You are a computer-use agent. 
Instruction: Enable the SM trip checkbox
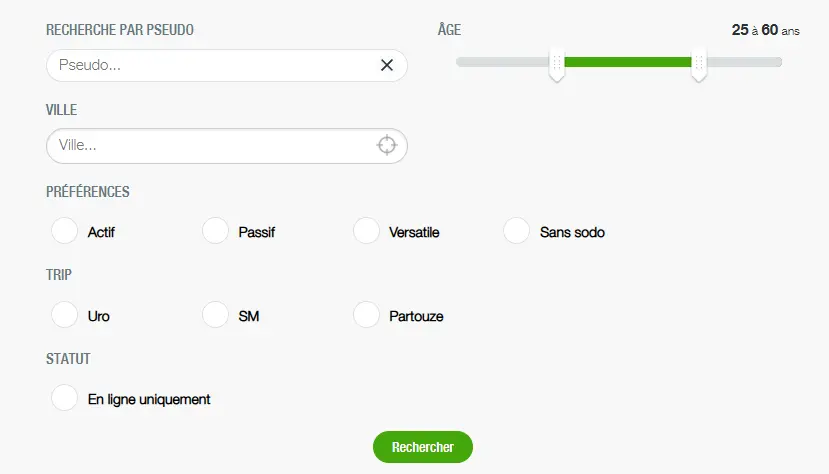point(215,315)
